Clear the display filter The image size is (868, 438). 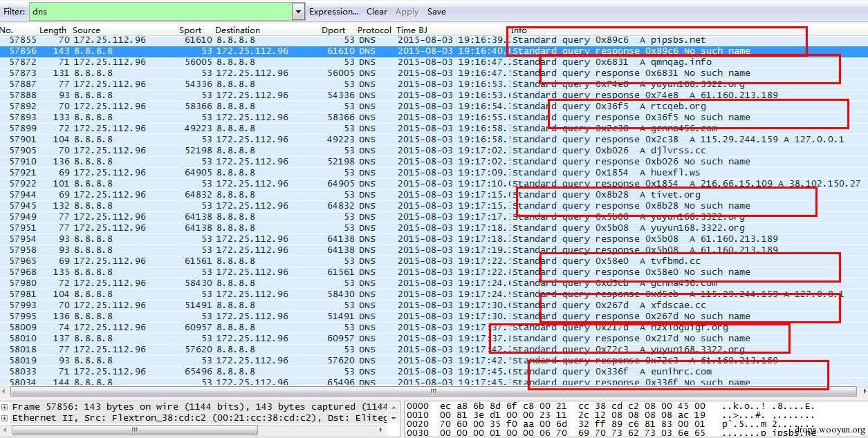(x=377, y=12)
